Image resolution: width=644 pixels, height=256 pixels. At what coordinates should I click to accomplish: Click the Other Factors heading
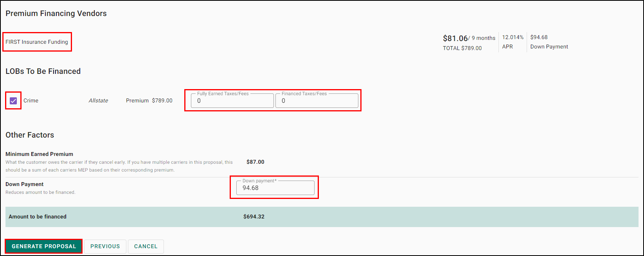coord(30,135)
